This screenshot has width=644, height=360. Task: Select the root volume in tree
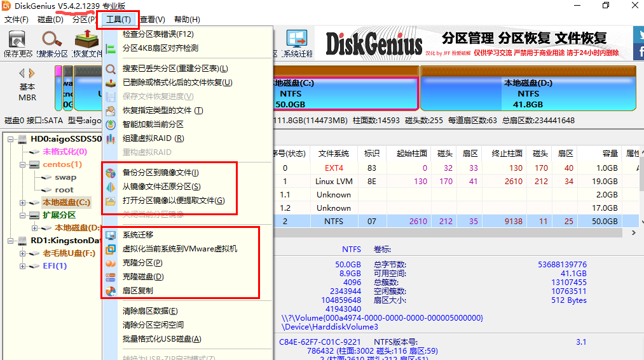64,190
